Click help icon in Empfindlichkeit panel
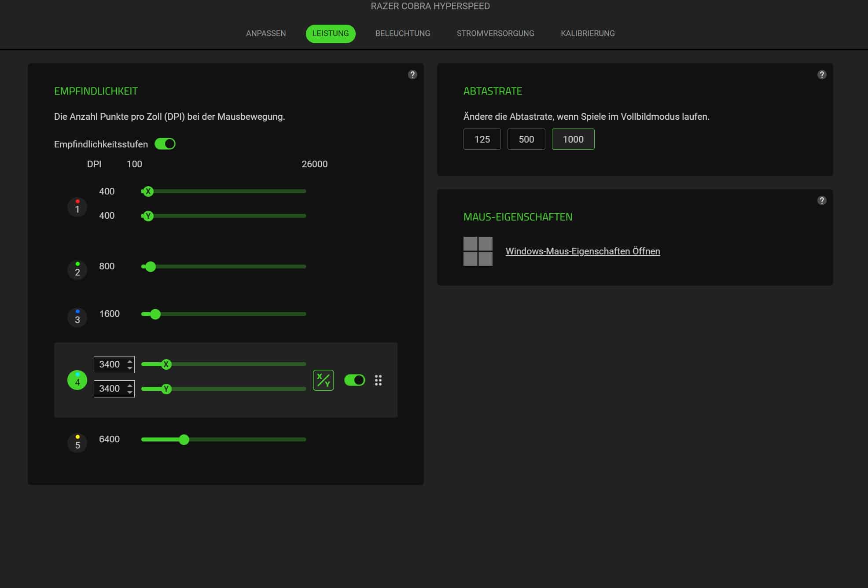This screenshot has width=868, height=588. click(x=412, y=74)
